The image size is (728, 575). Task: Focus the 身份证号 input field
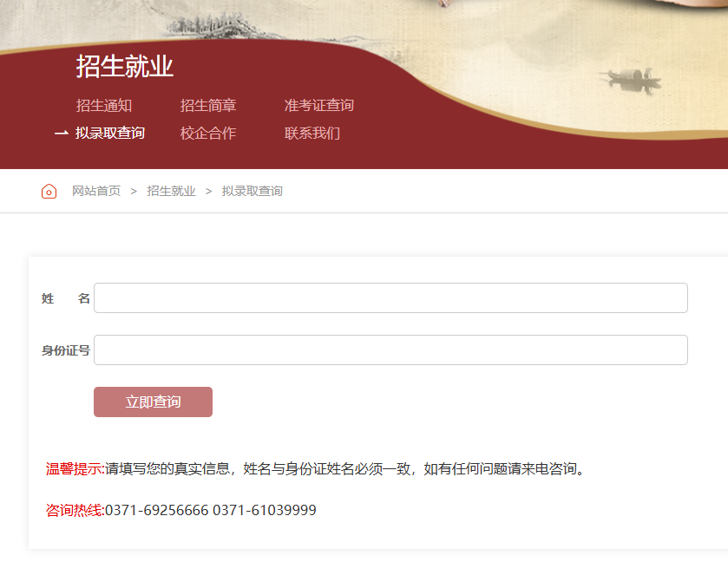(390, 350)
